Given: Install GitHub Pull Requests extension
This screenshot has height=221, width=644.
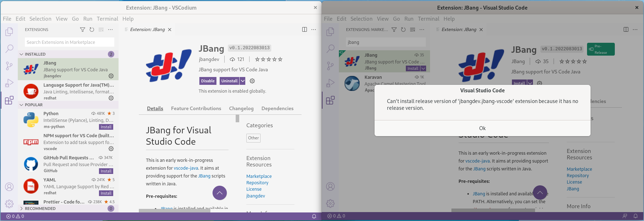Looking at the screenshot, I should (x=106, y=171).
